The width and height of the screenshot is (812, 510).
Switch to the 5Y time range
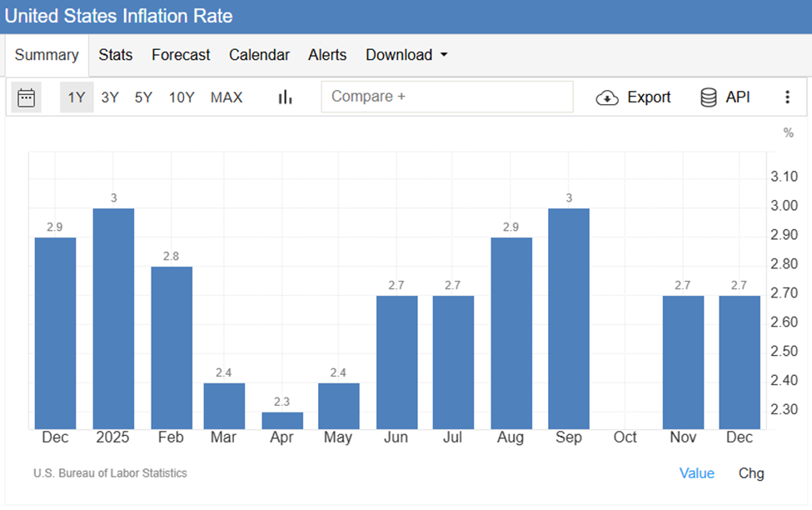(143, 97)
